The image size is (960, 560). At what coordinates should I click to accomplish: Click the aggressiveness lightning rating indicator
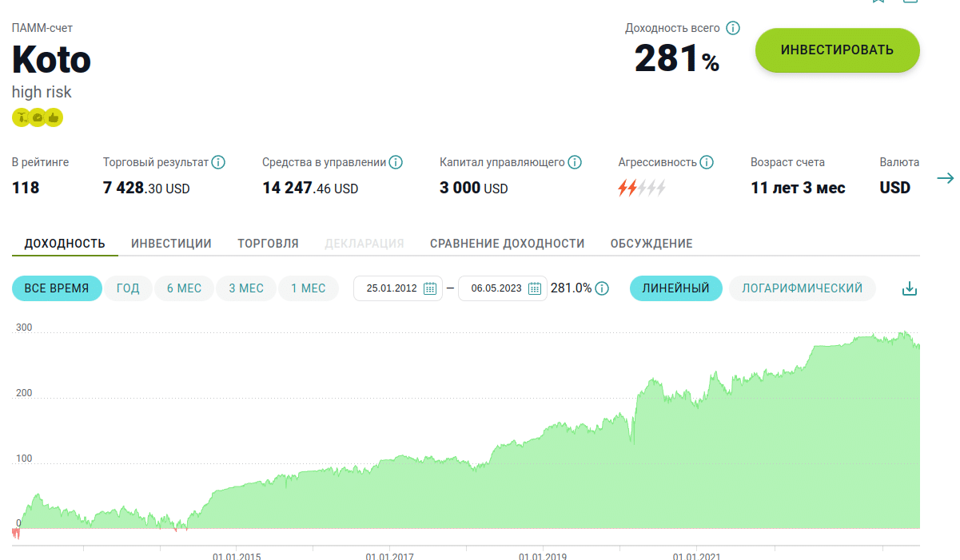click(641, 189)
